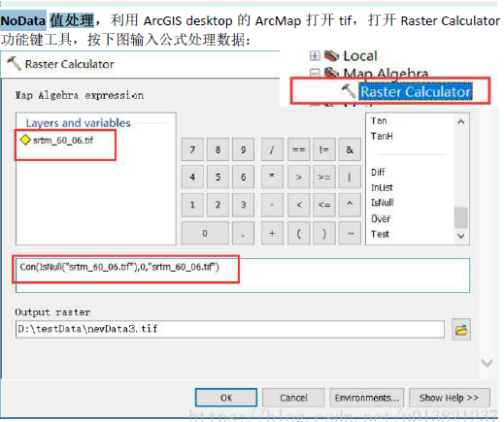Click the scroll-up arrow of functions list
Screen dimensions: 504x422
461,121
